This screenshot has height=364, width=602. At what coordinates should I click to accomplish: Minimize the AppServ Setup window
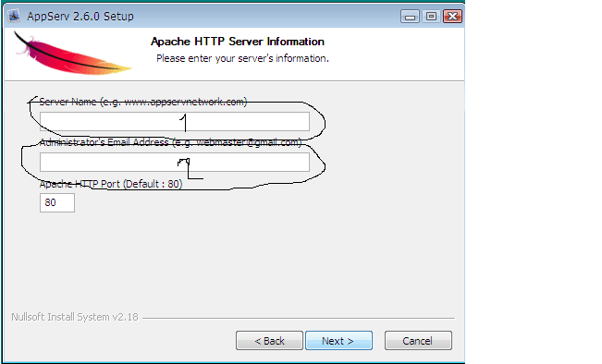tap(410, 17)
